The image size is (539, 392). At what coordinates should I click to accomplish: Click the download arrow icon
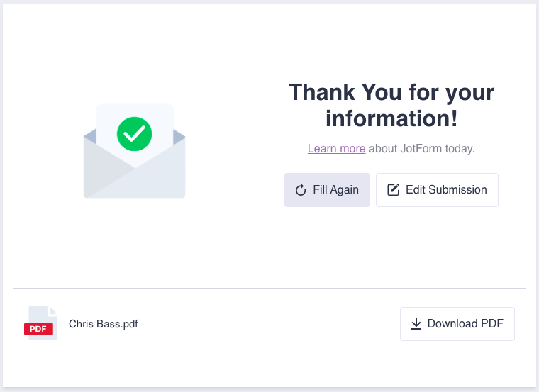[416, 324]
